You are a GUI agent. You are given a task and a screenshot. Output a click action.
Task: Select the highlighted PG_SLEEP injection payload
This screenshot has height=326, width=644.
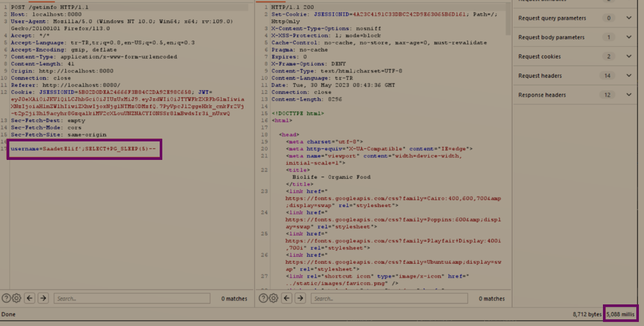click(84, 149)
